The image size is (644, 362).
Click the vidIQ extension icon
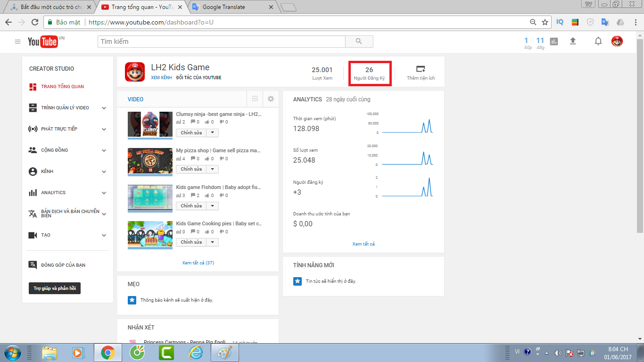560,22
